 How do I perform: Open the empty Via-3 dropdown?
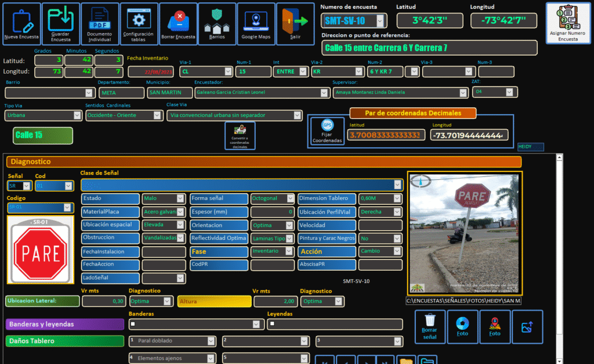click(x=469, y=71)
